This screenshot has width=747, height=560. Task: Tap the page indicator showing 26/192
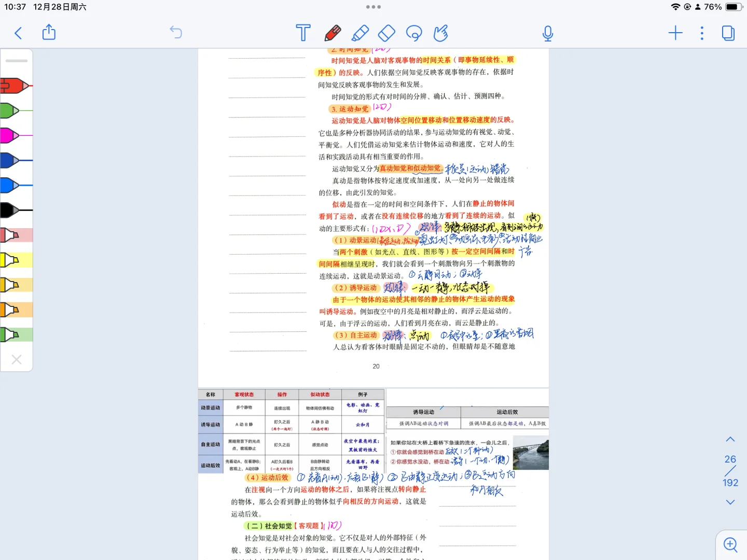tap(729, 470)
